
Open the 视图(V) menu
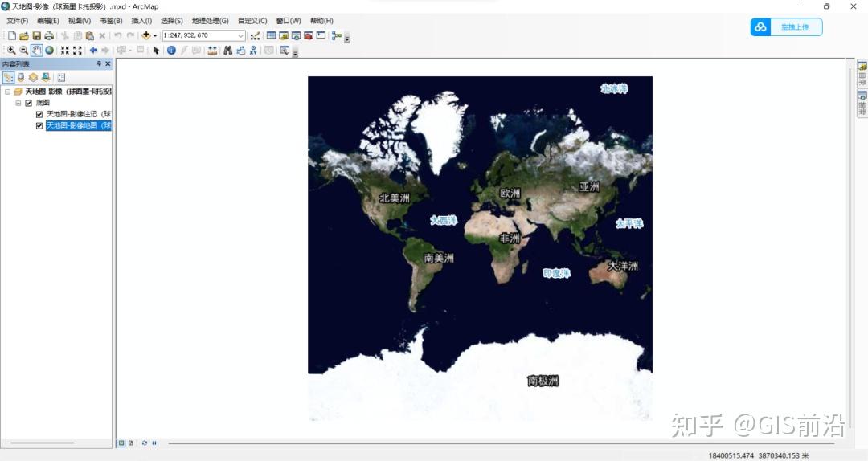[x=79, y=21]
